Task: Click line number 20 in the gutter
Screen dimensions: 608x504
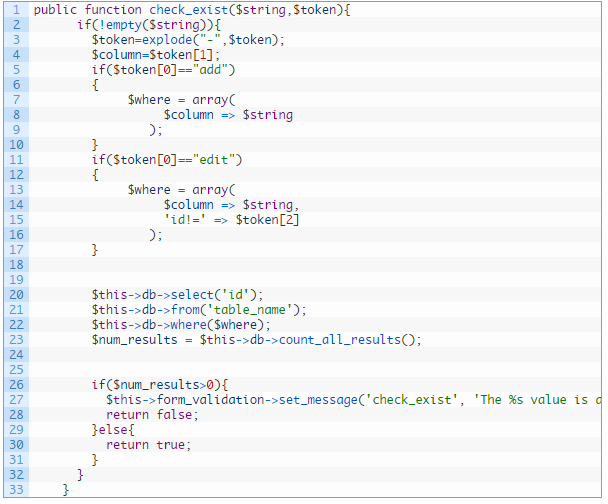Action: pyautogui.click(x=16, y=295)
